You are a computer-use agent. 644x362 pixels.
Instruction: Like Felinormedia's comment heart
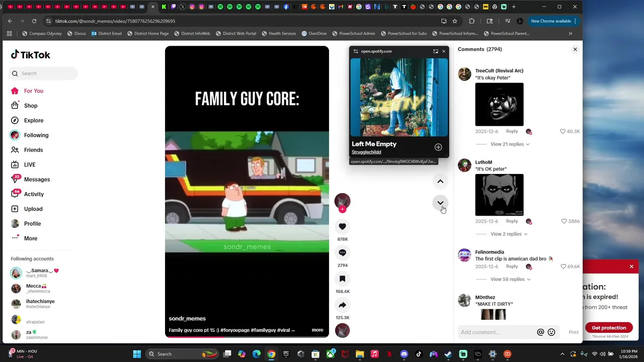pos(563,266)
